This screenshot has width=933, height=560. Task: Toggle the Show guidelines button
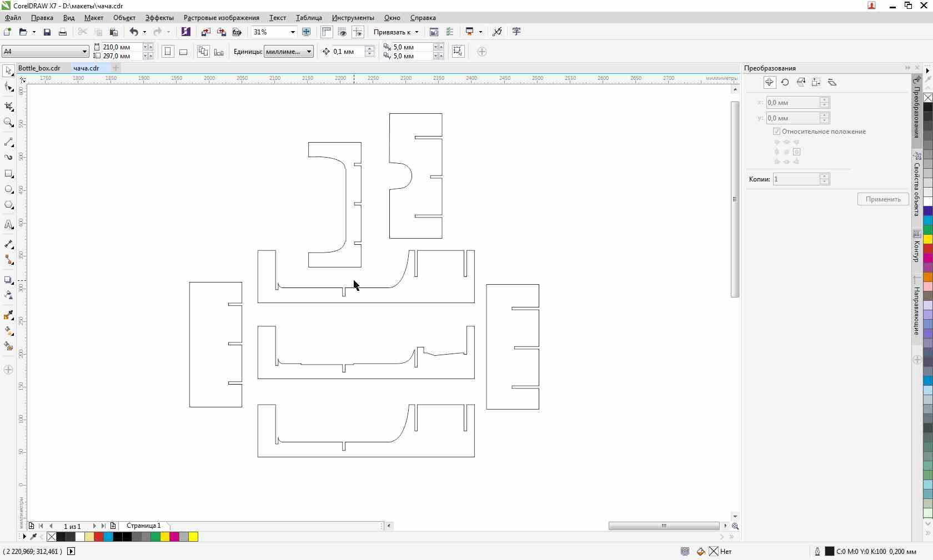(358, 32)
